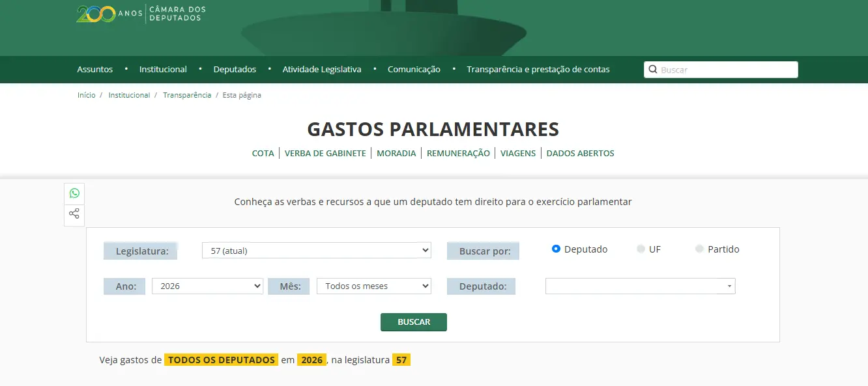This screenshot has width=868, height=386.
Task: Click the highlighted legislatura 57 text
Action: pos(401,360)
